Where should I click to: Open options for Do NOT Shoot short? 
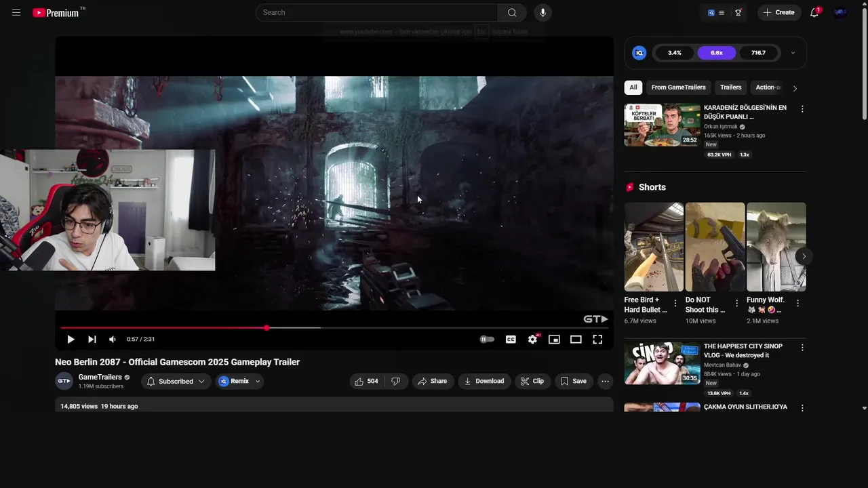tap(736, 304)
